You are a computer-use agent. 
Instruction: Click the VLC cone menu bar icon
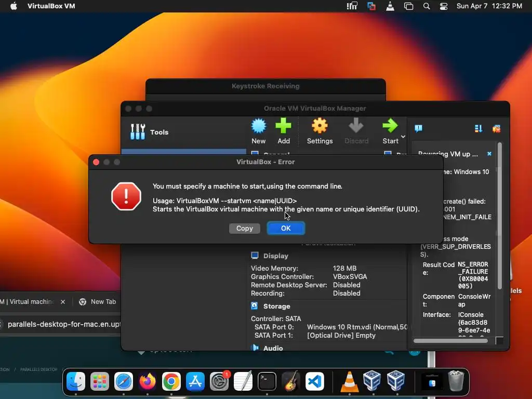[390, 6]
